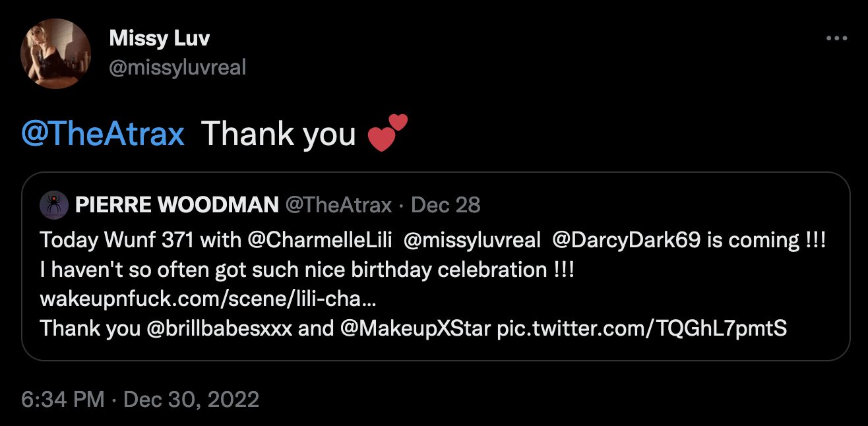Screen dimensions: 868x426
Task: Click the gray @TheAtrax handle beside PIERRE WOODMAN
Action: pos(338,205)
